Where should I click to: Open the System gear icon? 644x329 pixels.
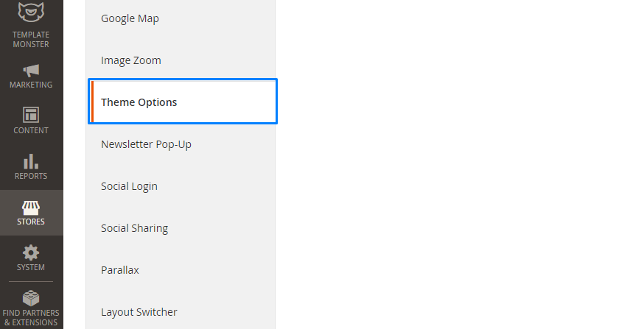click(31, 252)
